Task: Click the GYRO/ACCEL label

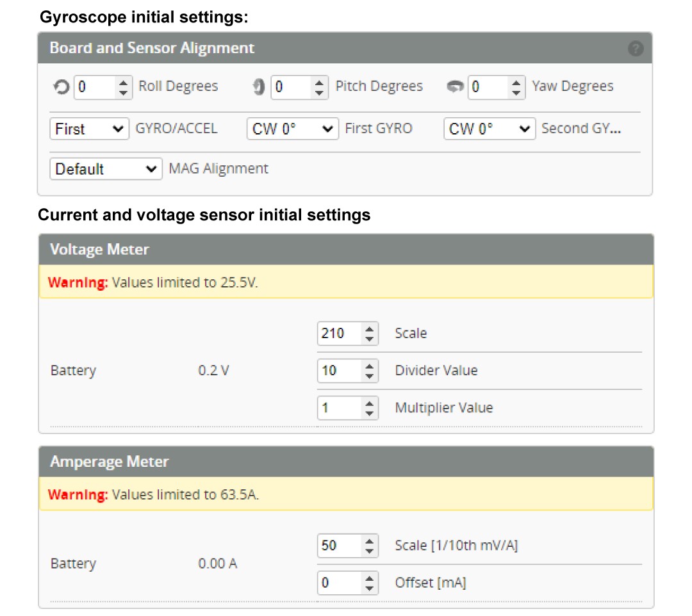Action: [x=176, y=128]
